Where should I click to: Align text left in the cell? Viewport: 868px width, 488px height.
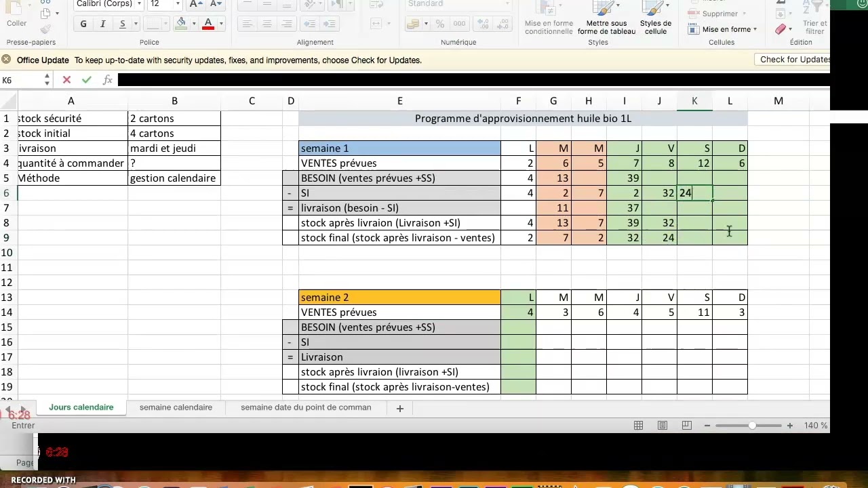point(248,24)
